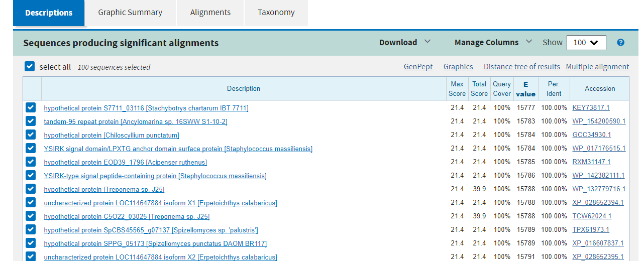Open the Alignments tab
This screenshot has height=261, width=644.
(210, 13)
